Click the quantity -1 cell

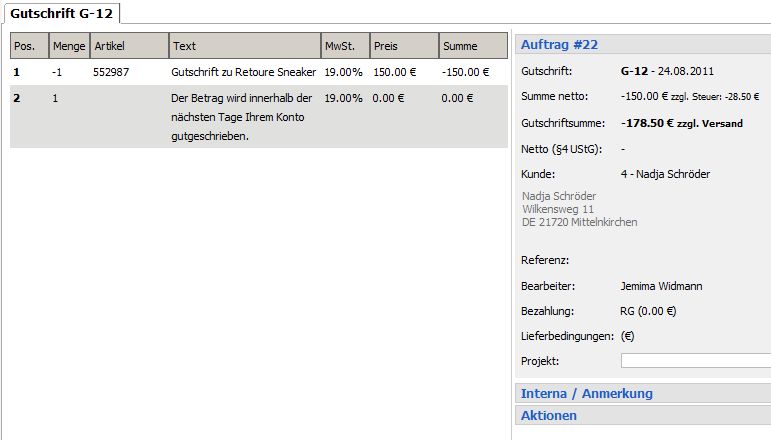click(x=57, y=72)
